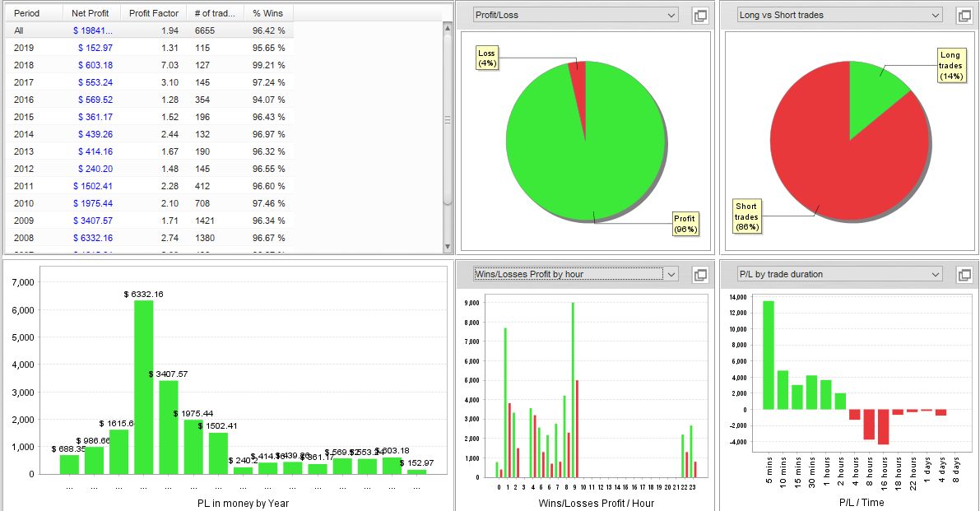980x511 pixels.
Task: Click the 16 hours duration red bar
Action: 883,427
